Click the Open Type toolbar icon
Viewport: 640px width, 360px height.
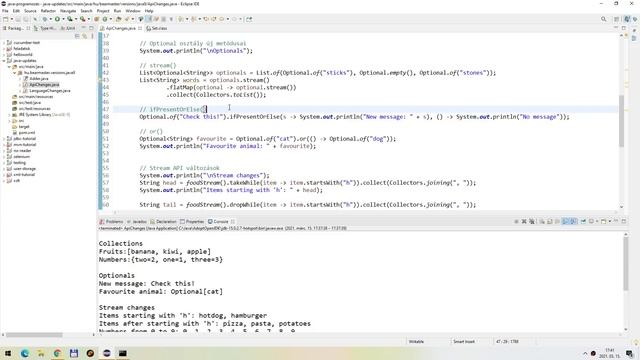(x=118, y=19)
